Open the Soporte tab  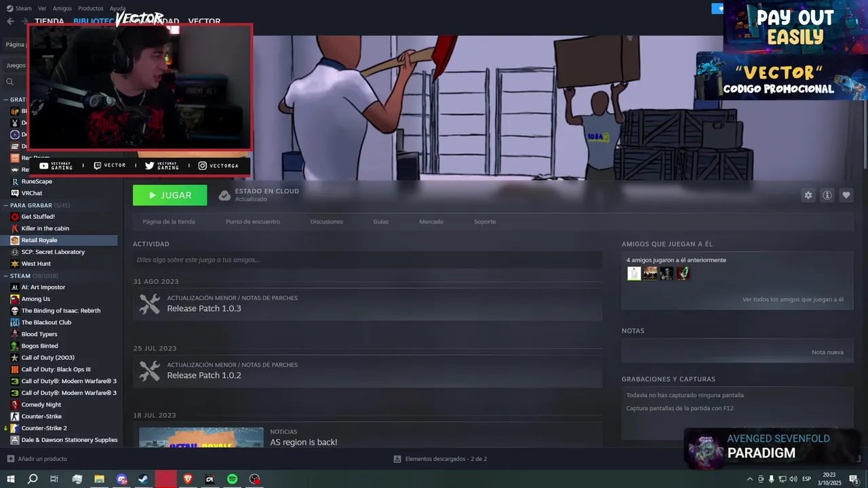coord(485,222)
